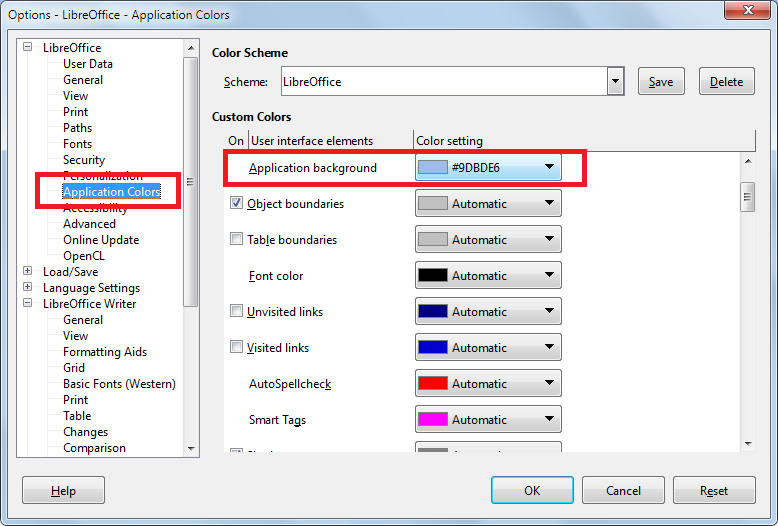Image resolution: width=778 pixels, height=526 pixels.
Task: Select the Application Colors entry
Action: tap(112, 192)
